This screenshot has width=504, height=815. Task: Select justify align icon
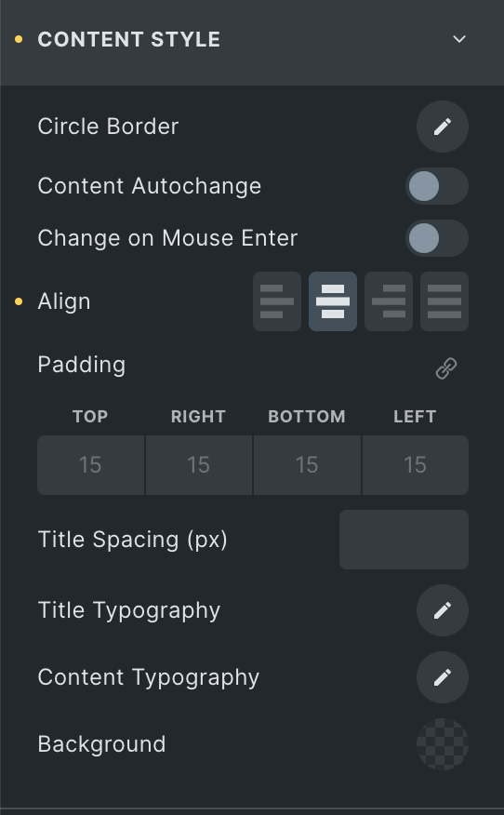(444, 301)
